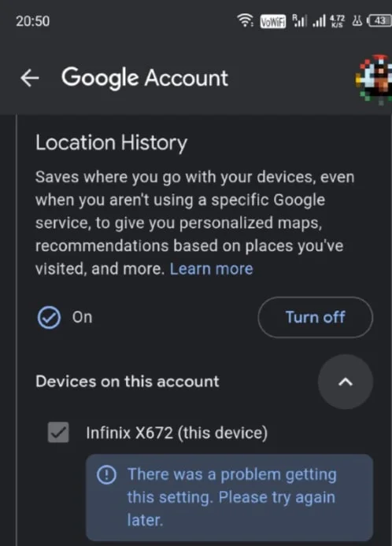This screenshot has width=392, height=546.
Task: Tap the back arrow next to Google Account
Action: pos(30,78)
